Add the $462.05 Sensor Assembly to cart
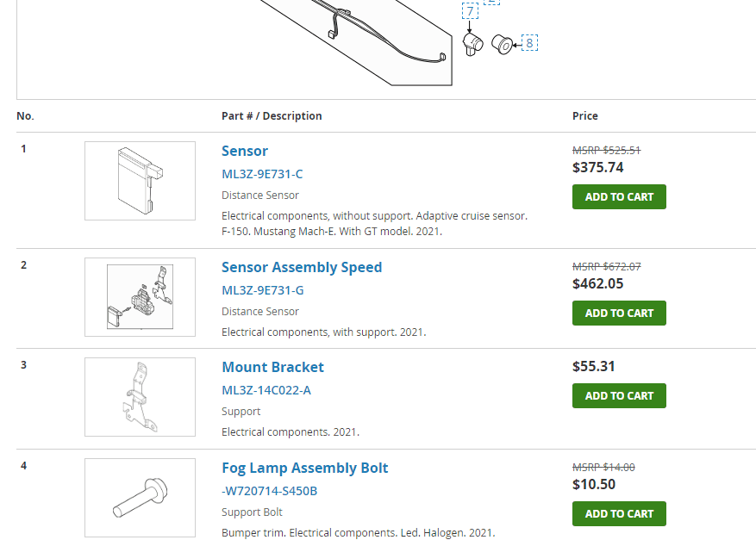Viewport: 756px width, 540px height. click(x=619, y=313)
